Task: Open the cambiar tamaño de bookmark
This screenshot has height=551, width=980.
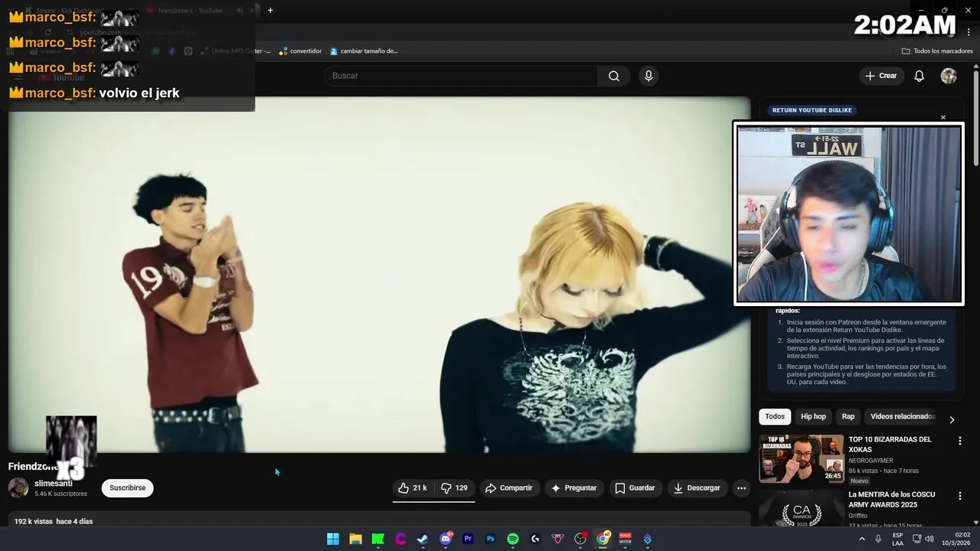Action: pyautogui.click(x=364, y=51)
